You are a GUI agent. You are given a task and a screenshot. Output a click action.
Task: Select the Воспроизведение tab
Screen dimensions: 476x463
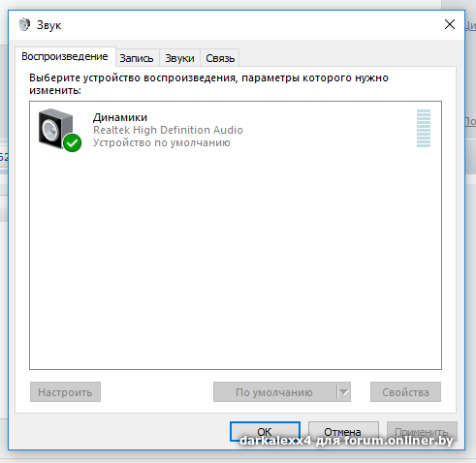click(65, 56)
